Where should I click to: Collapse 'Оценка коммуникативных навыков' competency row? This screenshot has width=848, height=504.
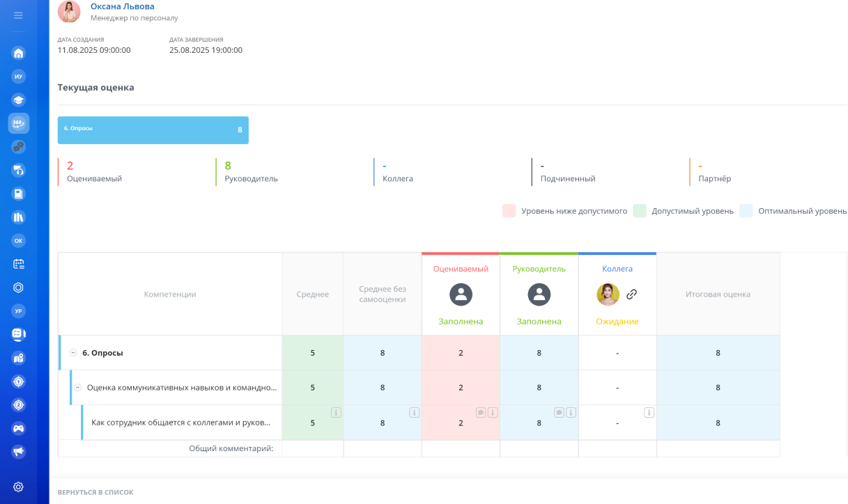(78, 388)
